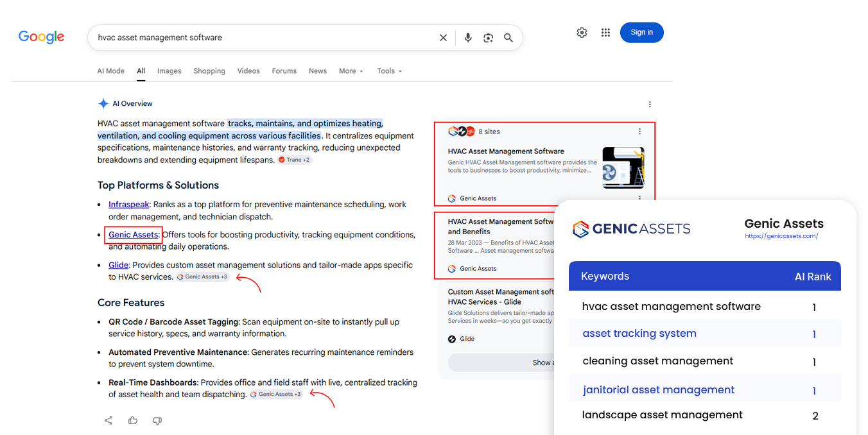Switch to Shopping tab
This screenshot has width=868, height=435.
tap(209, 71)
